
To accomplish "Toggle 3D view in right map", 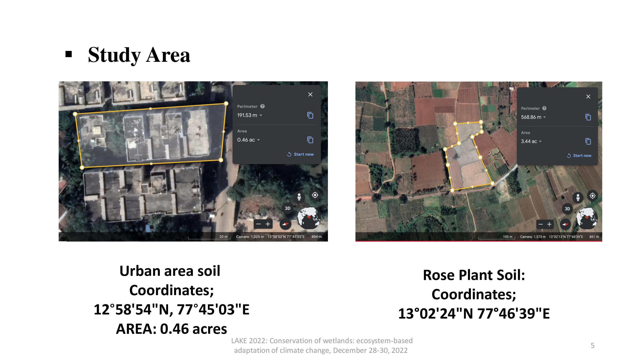I will click(567, 209).
